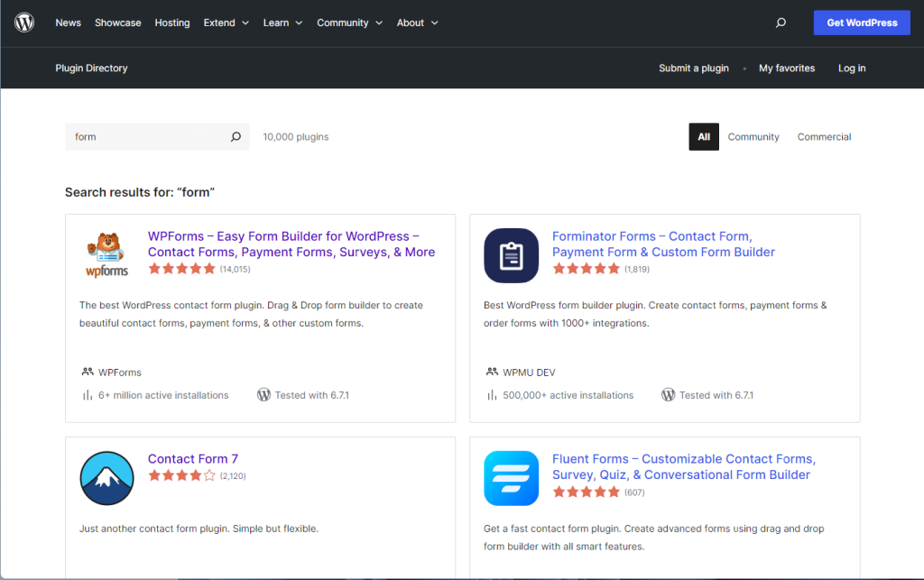
Task: Filter plugins by Community
Action: pos(753,136)
